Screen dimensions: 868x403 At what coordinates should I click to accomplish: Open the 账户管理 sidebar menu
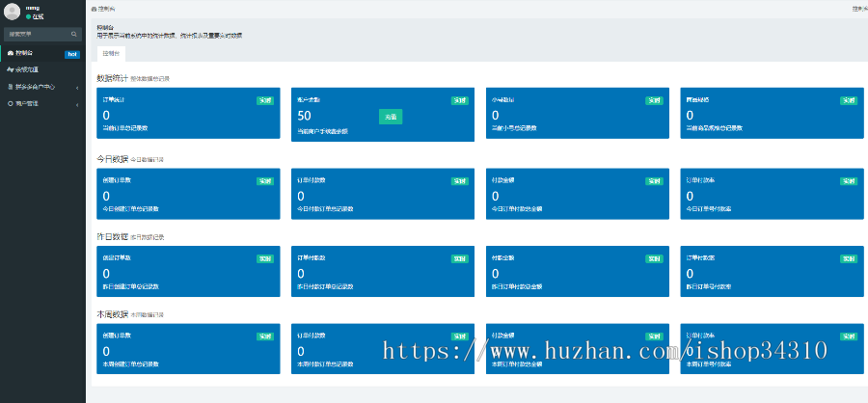pyautogui.click(x=42, y=103)
